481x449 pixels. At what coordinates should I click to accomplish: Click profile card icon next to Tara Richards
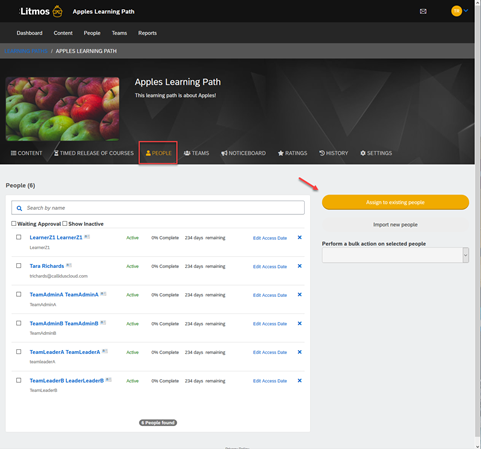point(69,265)
